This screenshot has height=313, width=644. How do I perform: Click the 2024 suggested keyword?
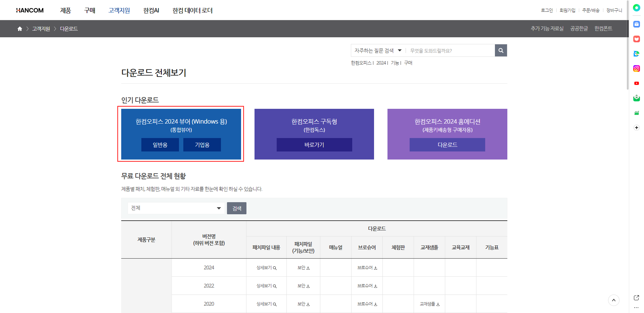381,63
